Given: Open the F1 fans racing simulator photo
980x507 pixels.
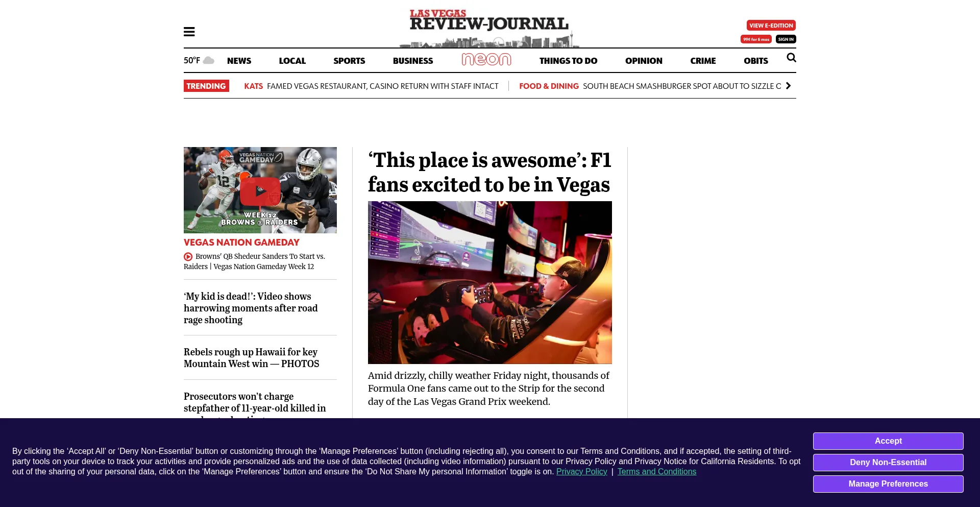Looking at the screenshot, I should coord(489,282).
